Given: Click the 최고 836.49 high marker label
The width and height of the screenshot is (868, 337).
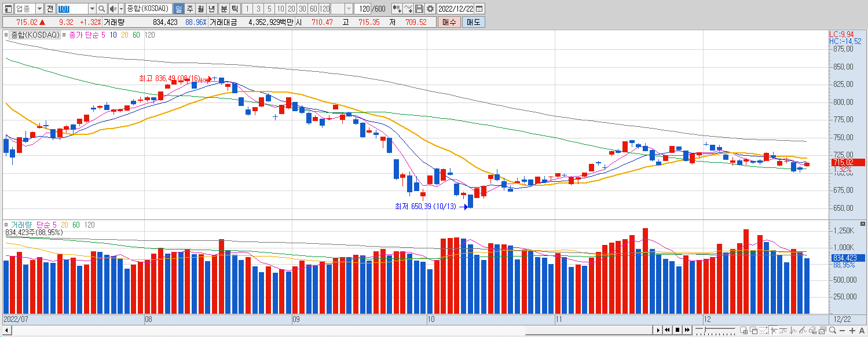Looking at the screenshot, I should (169, 78).
